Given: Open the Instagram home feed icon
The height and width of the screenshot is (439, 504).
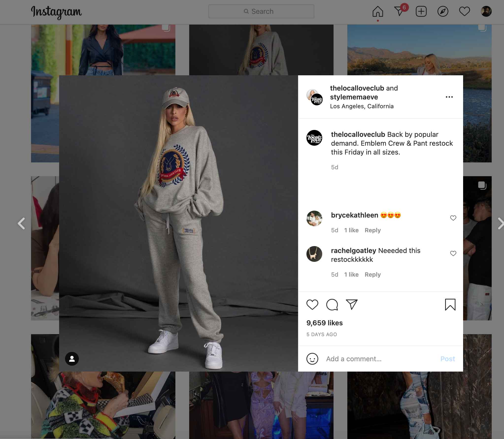Looking at the screenshot, I should coord(378,12).
